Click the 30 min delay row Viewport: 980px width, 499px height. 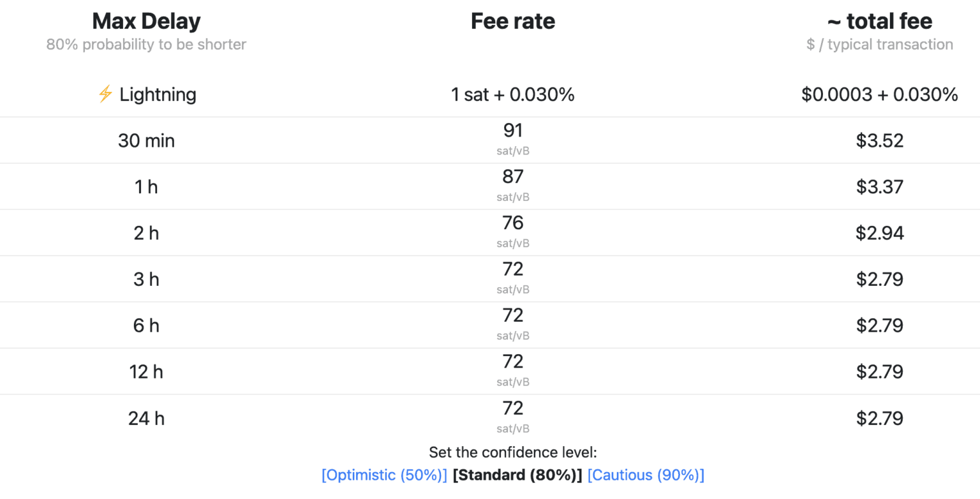(x=146, y=140)
